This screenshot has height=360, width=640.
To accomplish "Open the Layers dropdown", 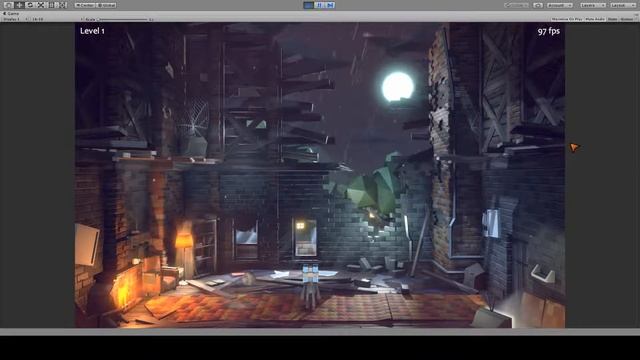I will [593, 5].
